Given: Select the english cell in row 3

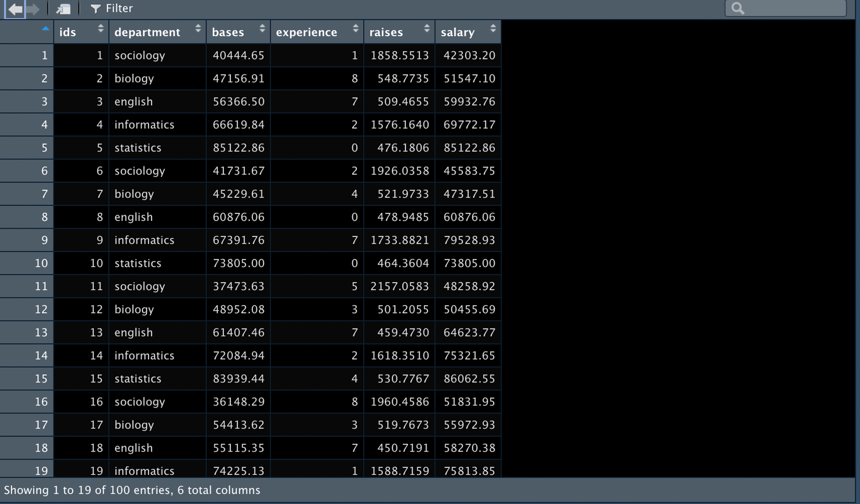Looking at the screenshot, I should [x=134, y=102].
